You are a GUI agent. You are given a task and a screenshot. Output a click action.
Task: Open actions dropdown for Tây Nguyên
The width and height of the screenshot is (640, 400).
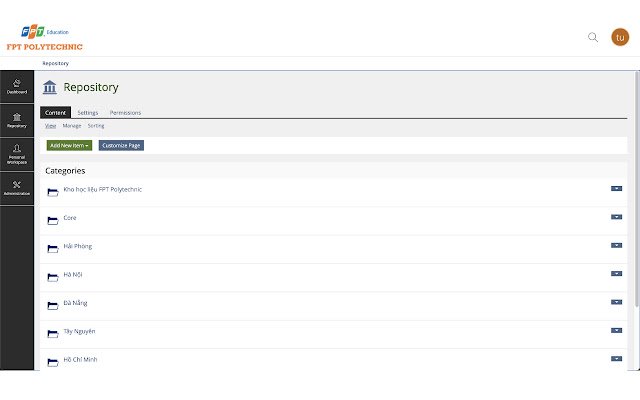(x=616, y=330)
